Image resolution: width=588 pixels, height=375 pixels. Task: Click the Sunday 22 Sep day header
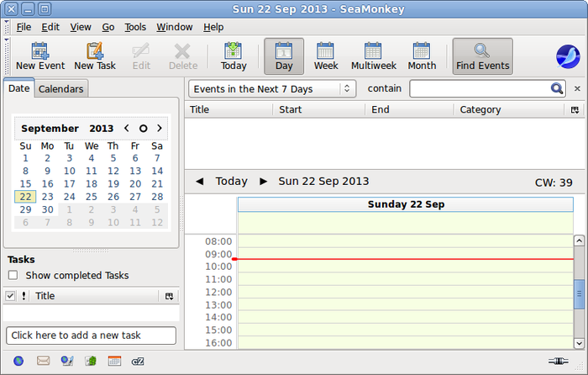406,204
